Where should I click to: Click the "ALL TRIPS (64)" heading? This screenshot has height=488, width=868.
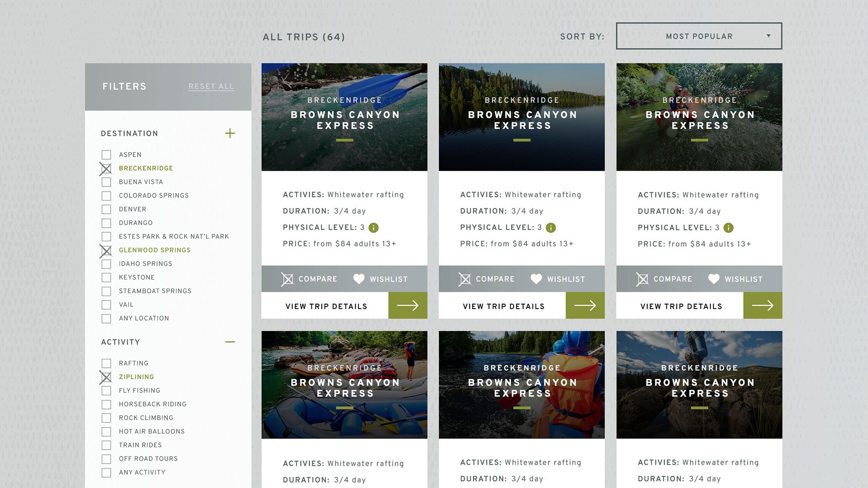[304, 37]
